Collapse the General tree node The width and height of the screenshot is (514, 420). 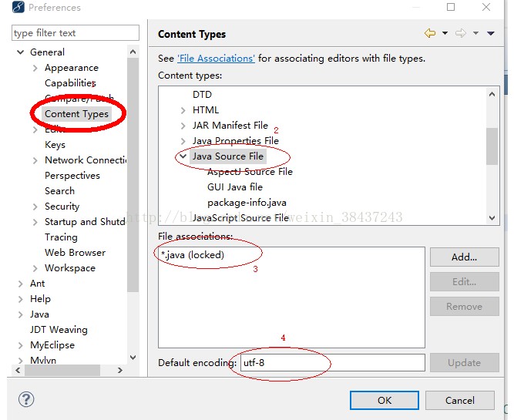tap(20, 52)
